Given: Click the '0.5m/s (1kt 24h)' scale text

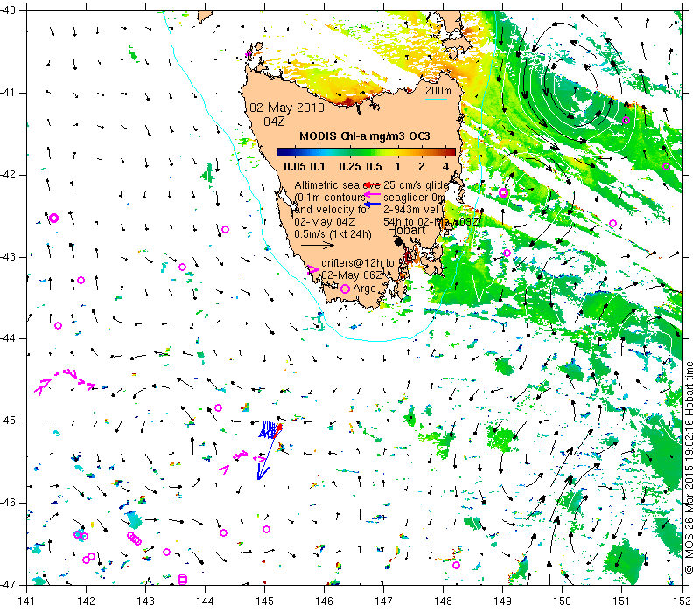Looking at the screenshot, I should (x=332, y=233).
